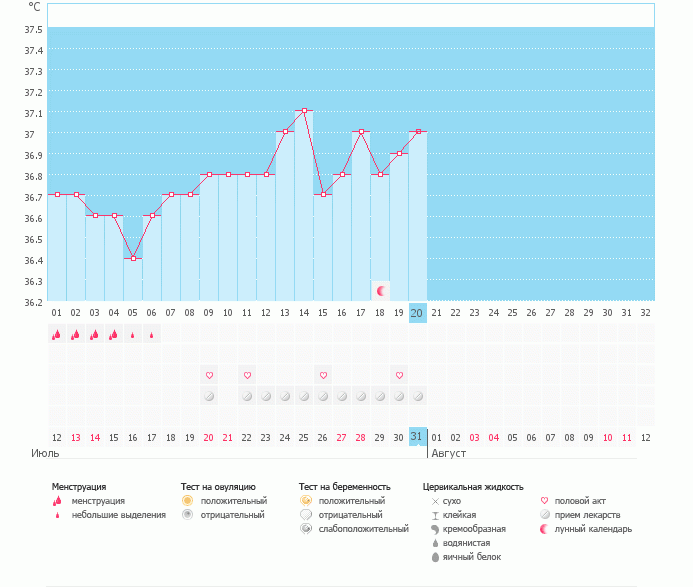Click the small spotting drop on day 06

151,335
